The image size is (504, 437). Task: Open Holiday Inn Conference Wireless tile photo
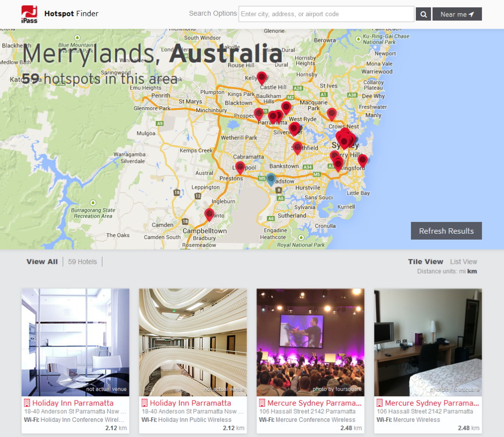click(75, 342)
